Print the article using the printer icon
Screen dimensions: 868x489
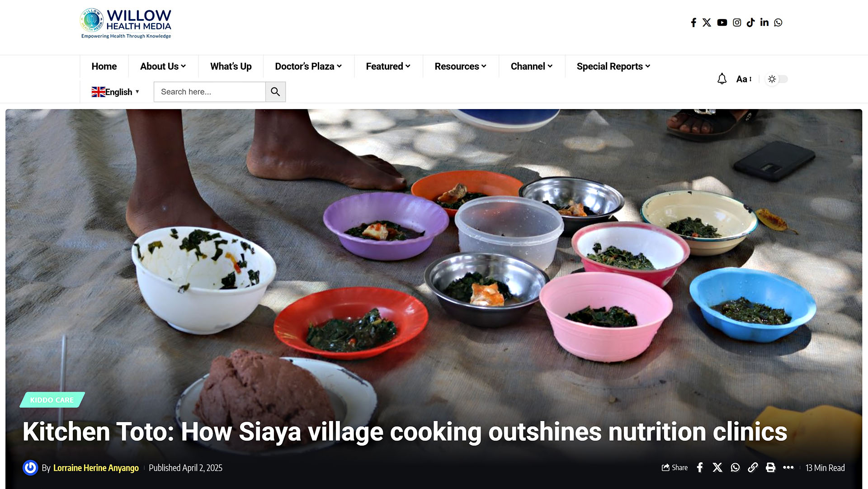(x=770, y=468)
